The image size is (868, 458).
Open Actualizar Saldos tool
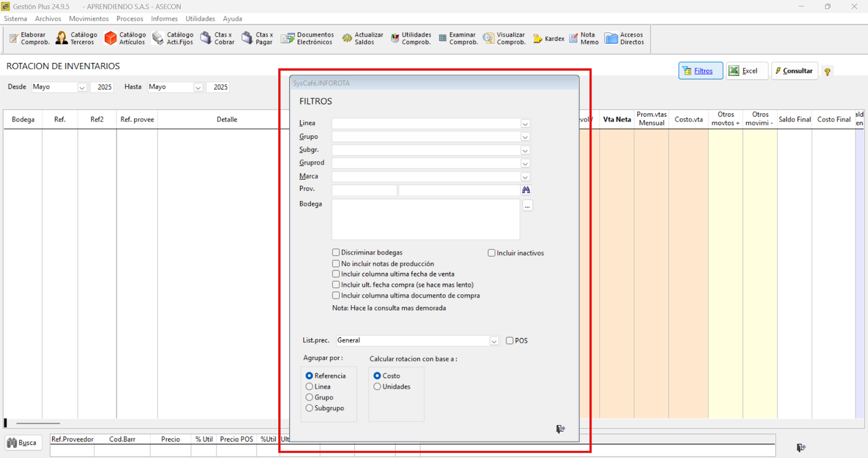click(x=362, y=38)
